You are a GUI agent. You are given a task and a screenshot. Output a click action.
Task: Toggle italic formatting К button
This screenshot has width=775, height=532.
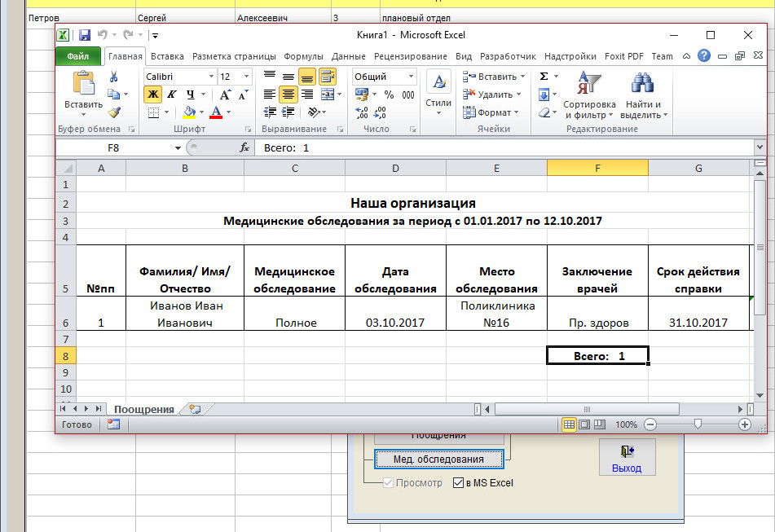tap(171, 95)
